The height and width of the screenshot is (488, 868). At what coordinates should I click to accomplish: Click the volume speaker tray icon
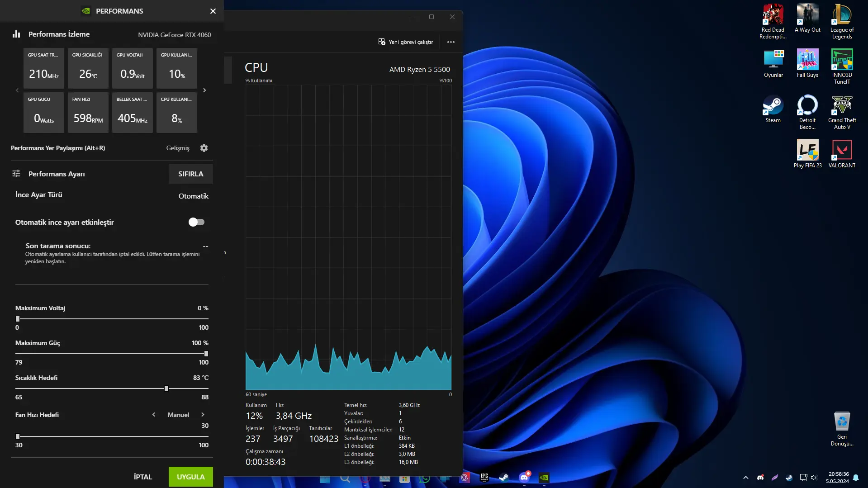click(x=814, y=478)
